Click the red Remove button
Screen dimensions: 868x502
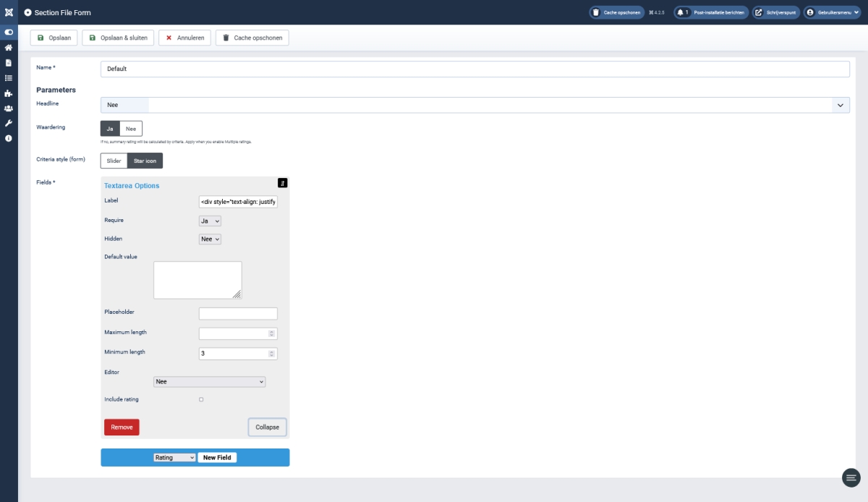[122, 427]
